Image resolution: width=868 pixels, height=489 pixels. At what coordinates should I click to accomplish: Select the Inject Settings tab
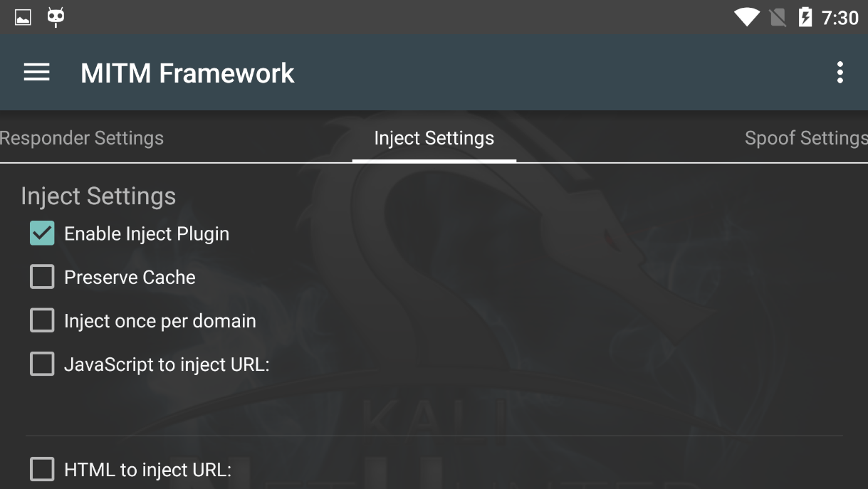coord(434,138)
